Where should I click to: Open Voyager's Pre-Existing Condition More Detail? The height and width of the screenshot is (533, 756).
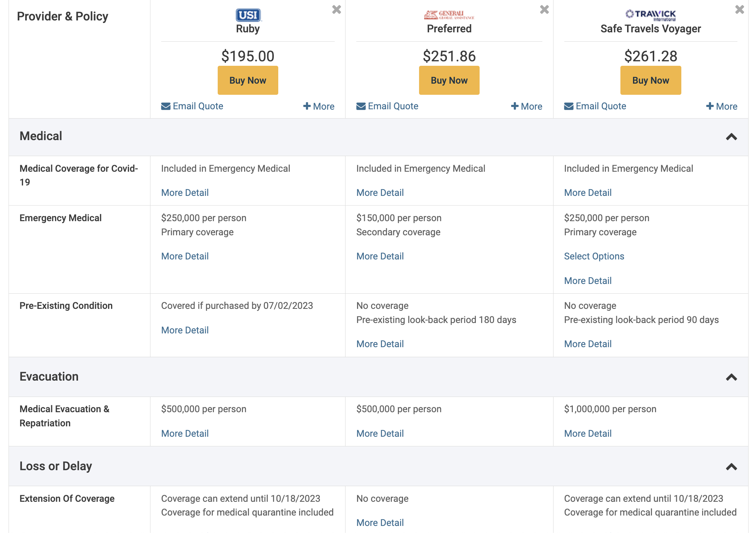pyautogui.click(x=588, y=344)
